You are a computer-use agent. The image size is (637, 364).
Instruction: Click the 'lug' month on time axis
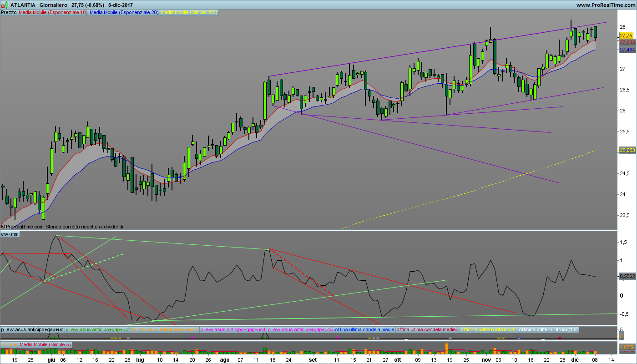coord(140,359)
